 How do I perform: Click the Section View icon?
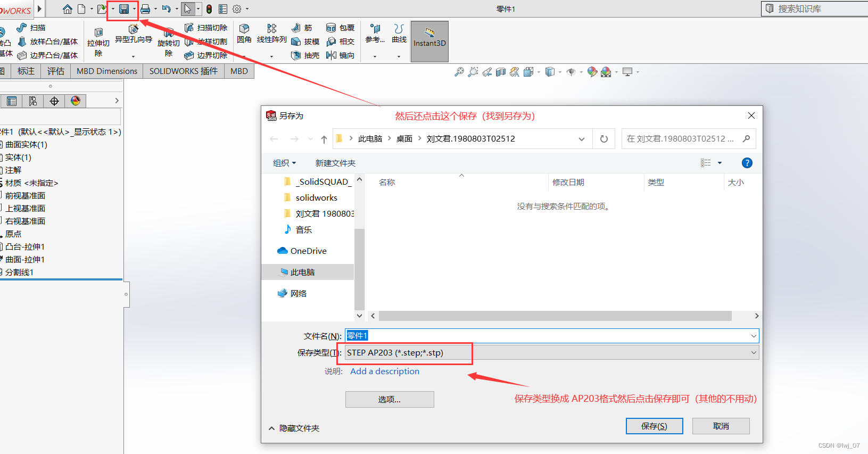tap(501, 72)
